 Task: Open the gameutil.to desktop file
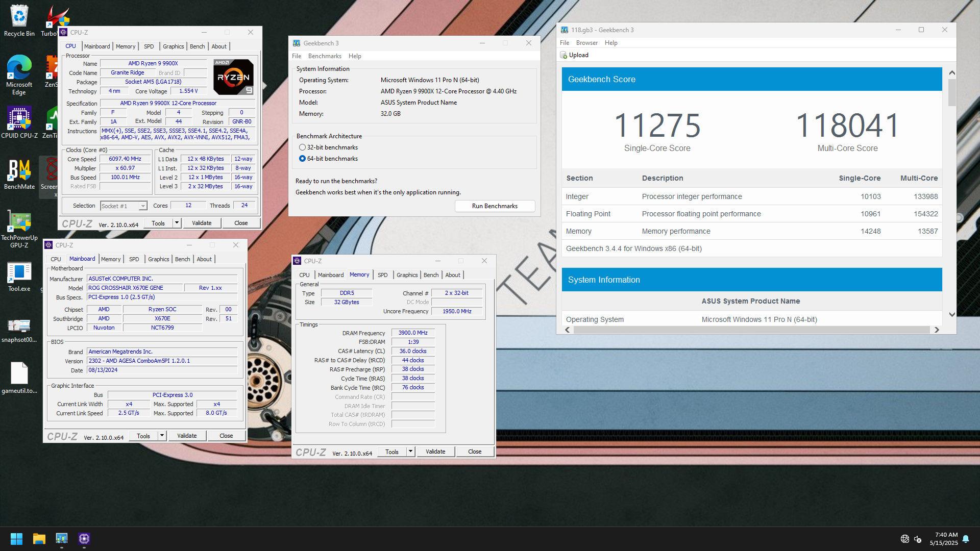[19, 378]
